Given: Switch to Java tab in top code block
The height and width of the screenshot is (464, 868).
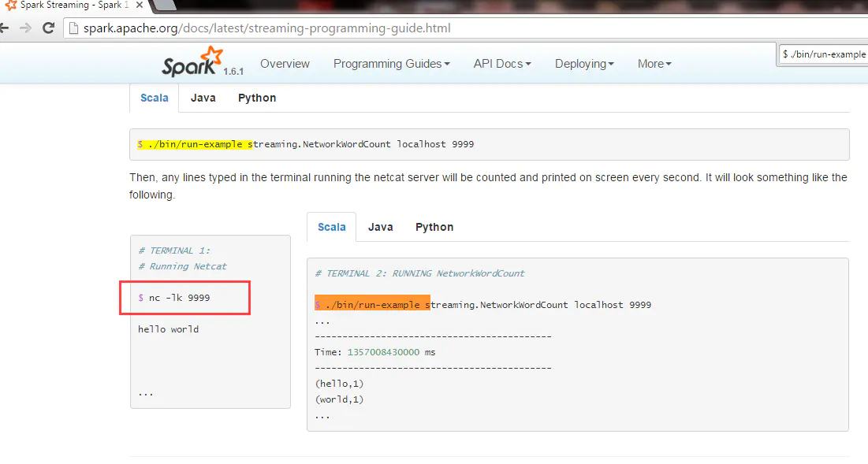Looking at the screenshot, I should click(x=203, y=98).
